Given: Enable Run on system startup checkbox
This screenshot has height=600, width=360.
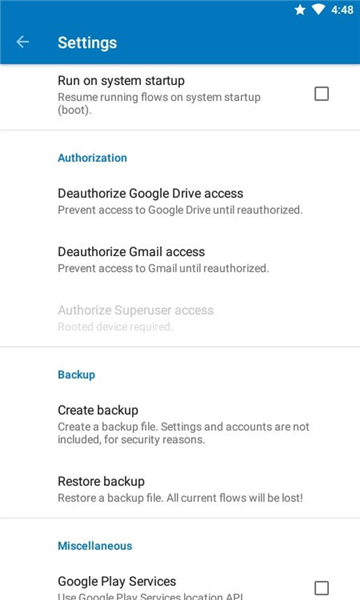Looking at the screenshot, I should [x=321, y=94].
